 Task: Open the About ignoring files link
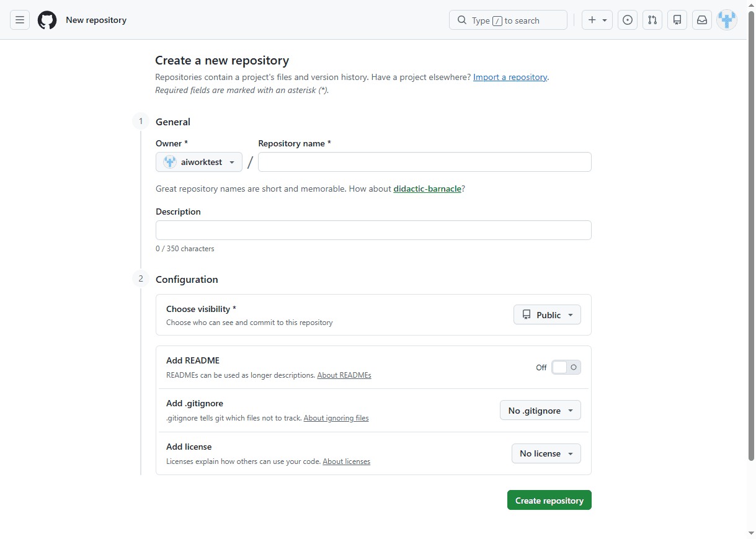click(336, 418)
